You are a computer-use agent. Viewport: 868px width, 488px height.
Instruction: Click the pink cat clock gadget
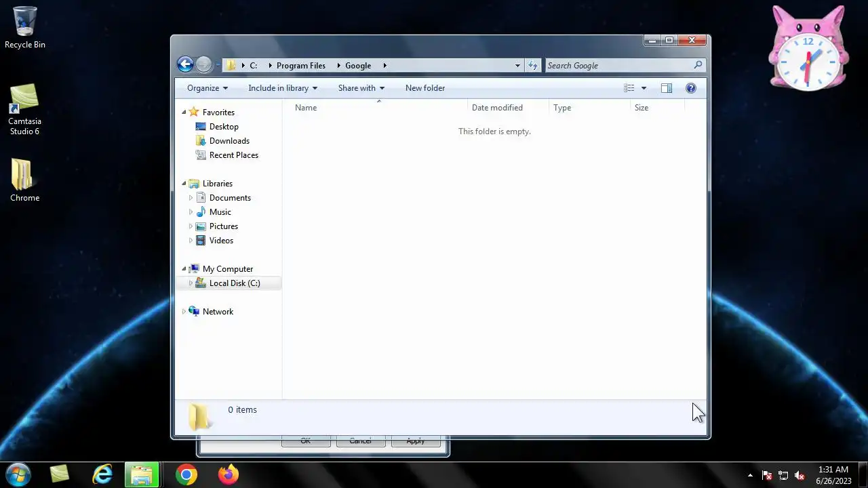click(808, 47)
